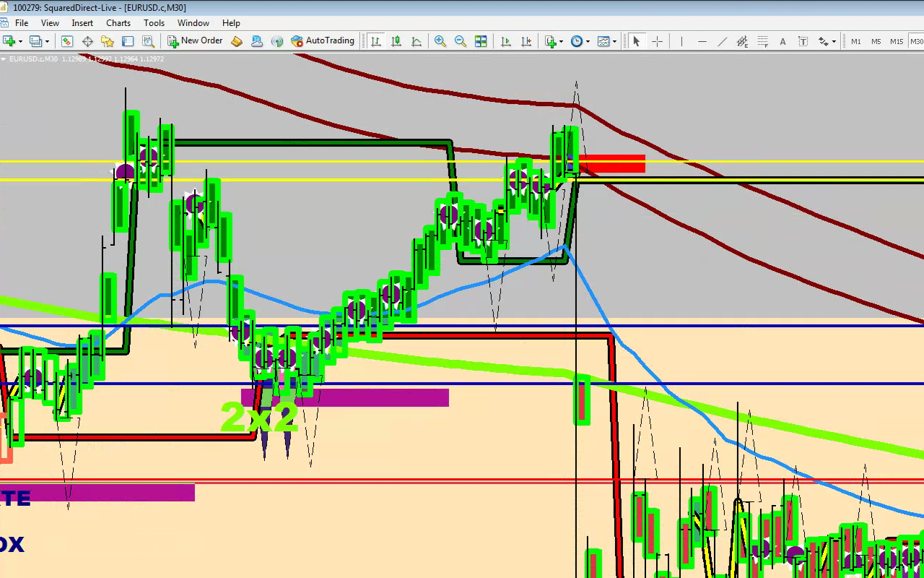Expand the chart templates dropdown
The height and width of the screenshot is (578, 924).
coord(614,41)
